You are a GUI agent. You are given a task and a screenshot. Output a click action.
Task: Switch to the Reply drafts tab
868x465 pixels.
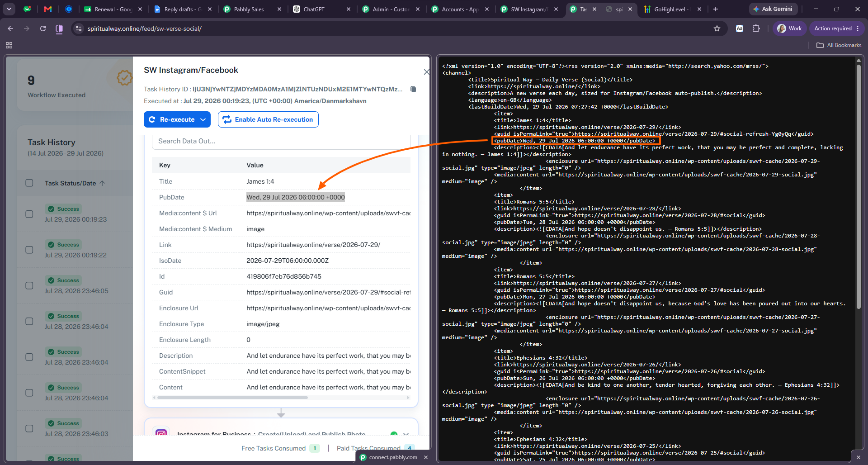click(x=183, y=9)
